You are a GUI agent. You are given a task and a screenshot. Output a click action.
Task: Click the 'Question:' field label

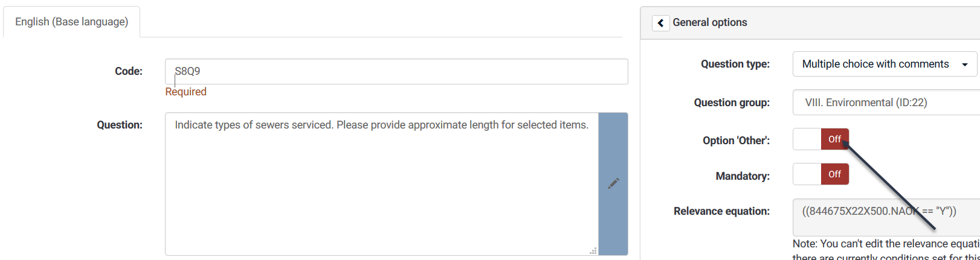pyautogui.click(x=120, y=125)
